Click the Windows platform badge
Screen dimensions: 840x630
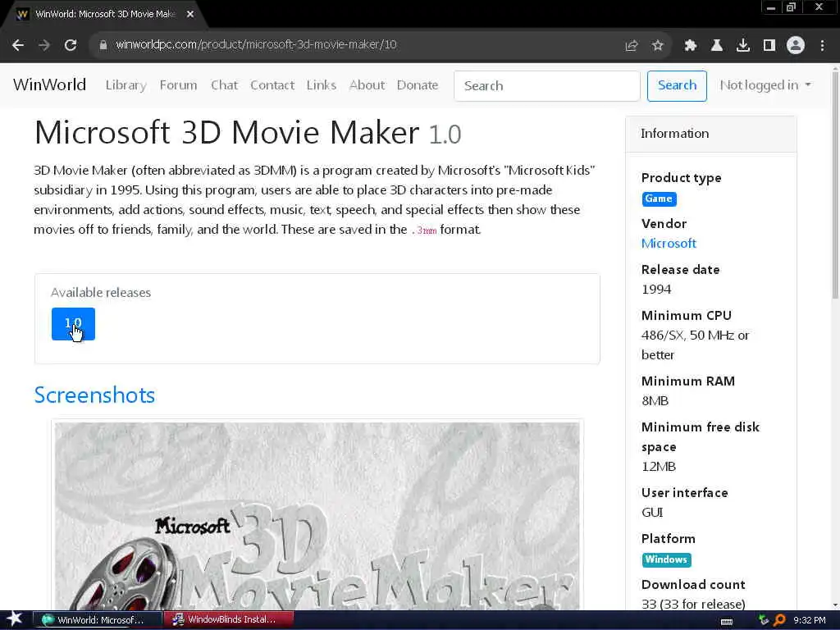pos(666,559)
